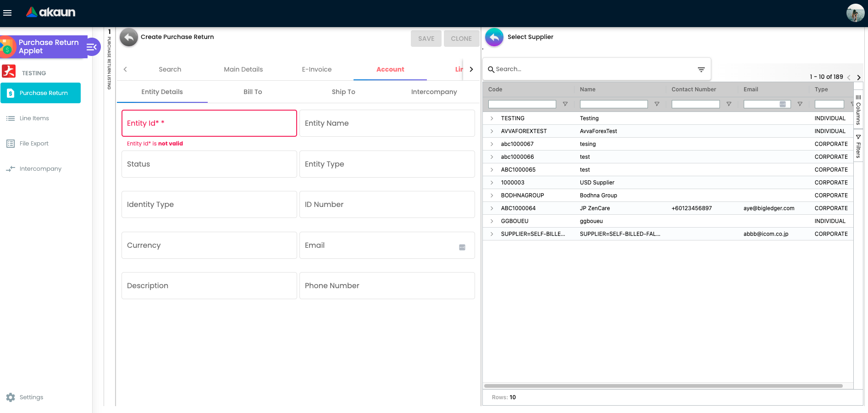Focus the Currency field

click(209, 245)
